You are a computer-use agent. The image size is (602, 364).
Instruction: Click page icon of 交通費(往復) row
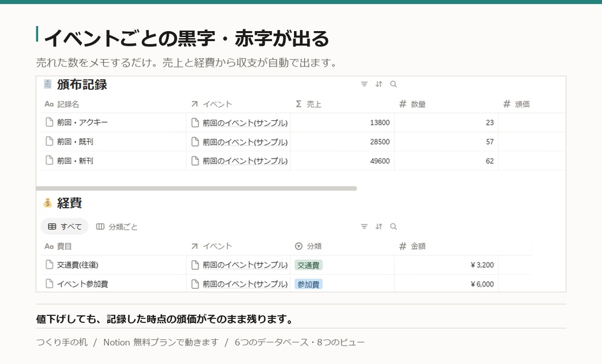pyautogui.click(x=49, y=264)
